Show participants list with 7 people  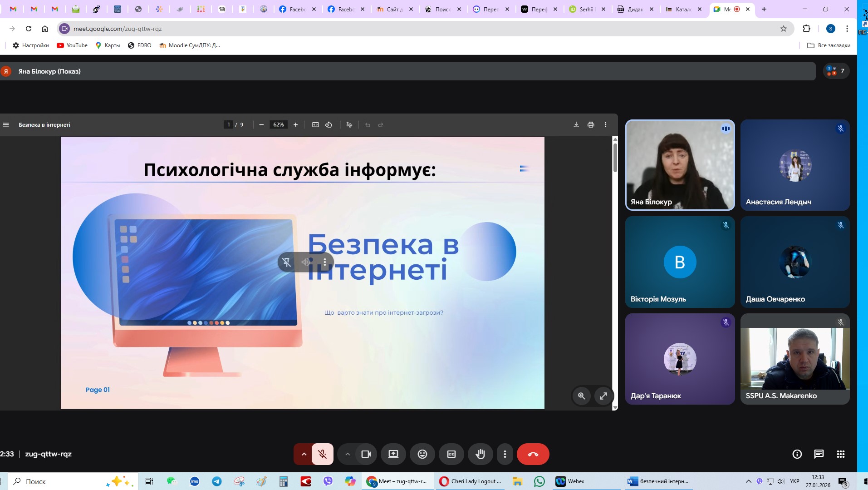(836, 71)
